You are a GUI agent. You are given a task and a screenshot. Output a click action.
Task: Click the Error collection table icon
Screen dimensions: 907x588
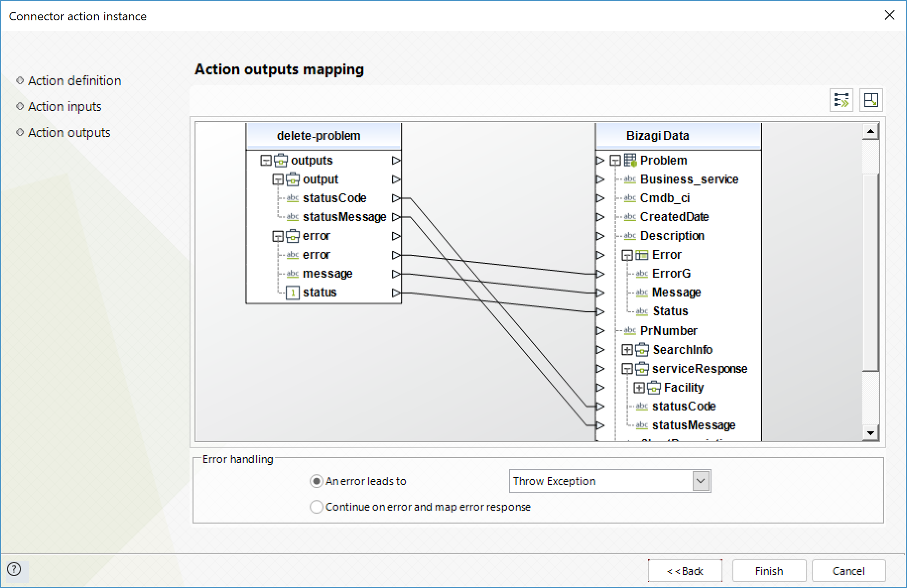tap(642, 255)
